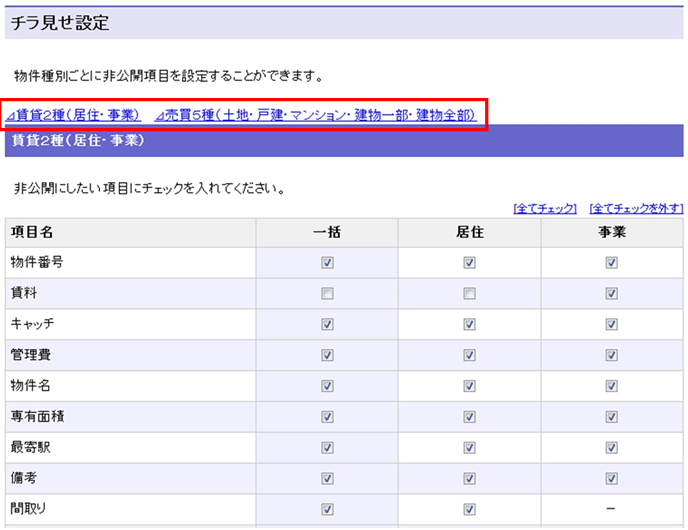
Task: Toggle 物件名 checkbox in 居住 column
Action: [469, 386]
